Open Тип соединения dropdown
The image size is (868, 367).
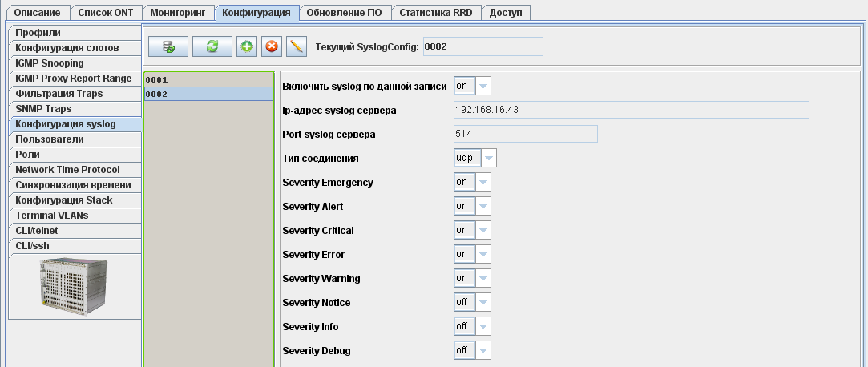(475, 159)
